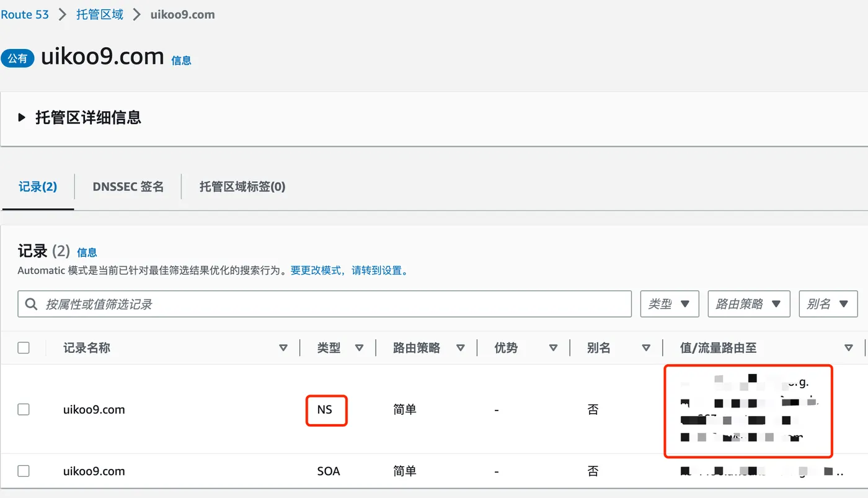Open the 路由策略 filter dropdown
The height and width of the screenshot is (498, 868).
[749, 303]
